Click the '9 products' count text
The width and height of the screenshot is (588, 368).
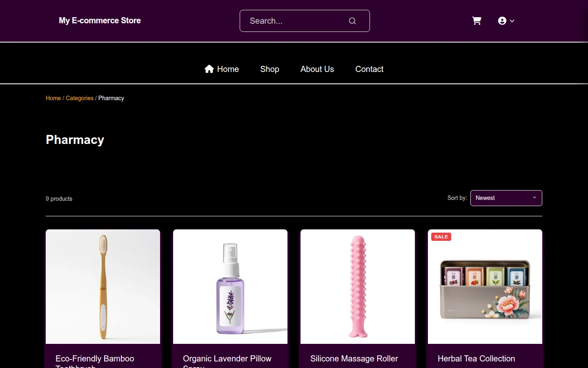(59, 199)
